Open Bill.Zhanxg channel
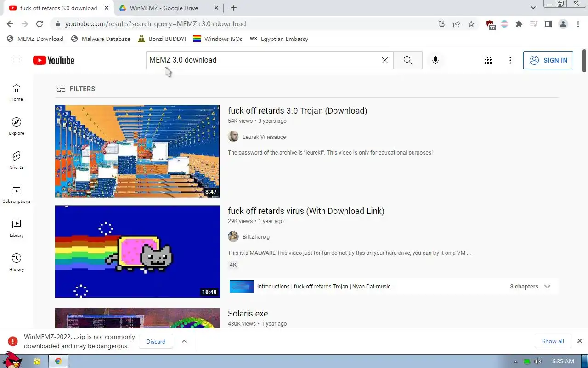The image size is (588, 368). coord(256,237)
